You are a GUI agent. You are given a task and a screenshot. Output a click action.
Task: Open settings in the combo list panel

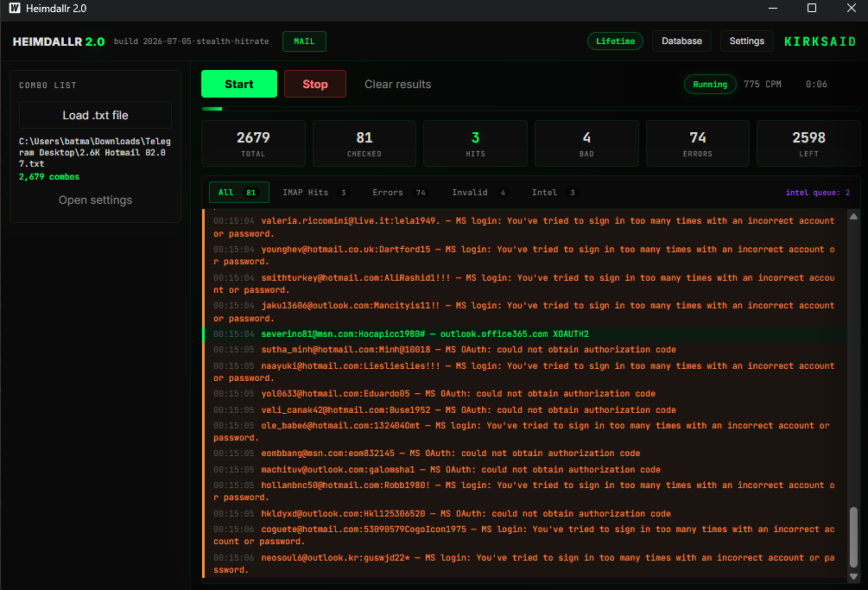tap(95, 200)
